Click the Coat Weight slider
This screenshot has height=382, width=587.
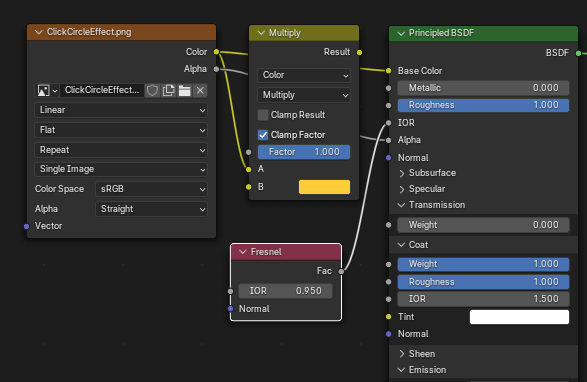coord(483,264)
